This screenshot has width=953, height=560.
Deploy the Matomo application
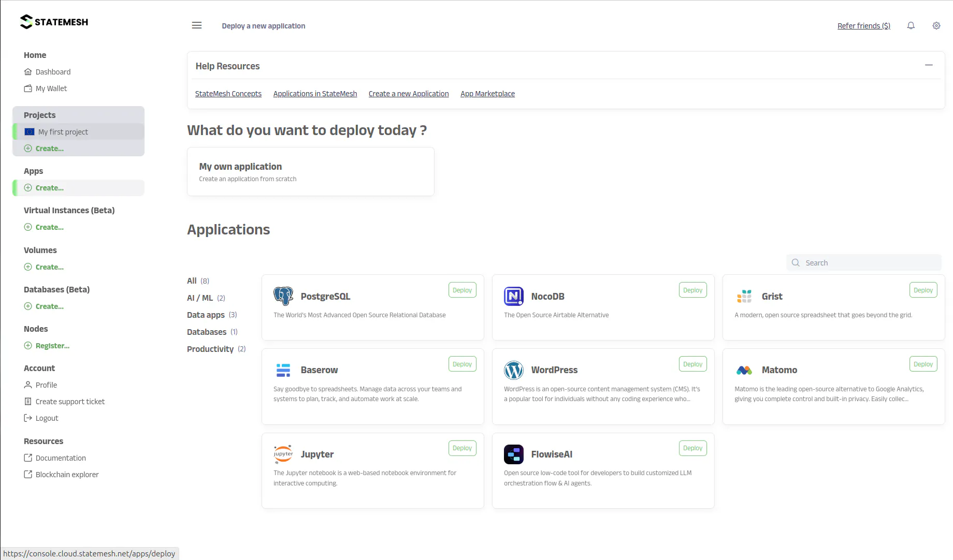click(923, 364)
